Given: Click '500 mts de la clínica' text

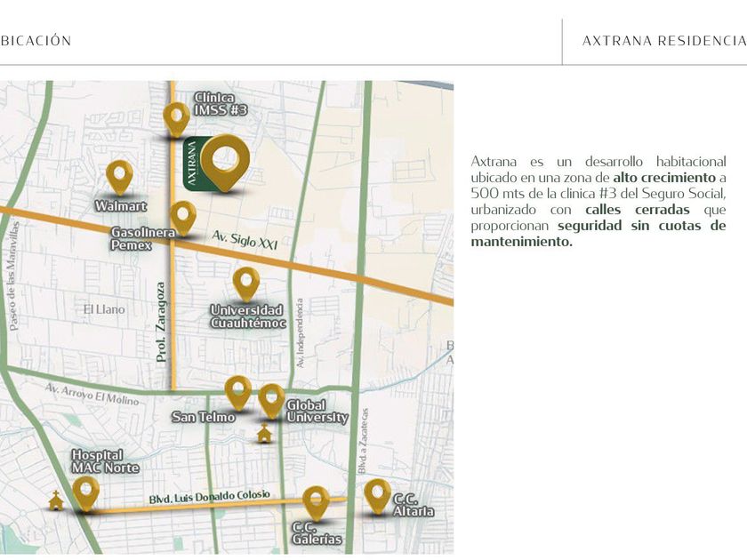Looking at the screenshot, I should [x=534, y=194].
